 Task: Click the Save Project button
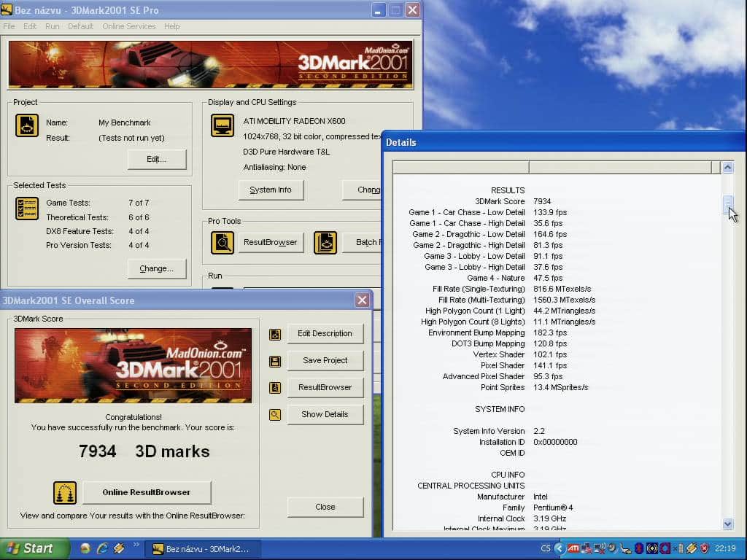(325, 360)
